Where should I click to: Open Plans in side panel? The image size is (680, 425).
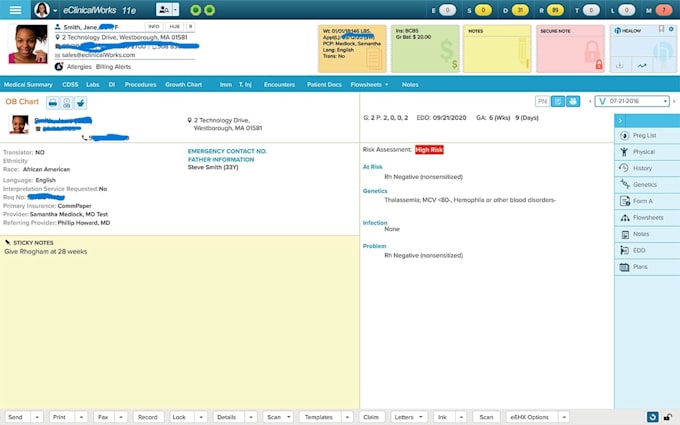click(647, 267)
